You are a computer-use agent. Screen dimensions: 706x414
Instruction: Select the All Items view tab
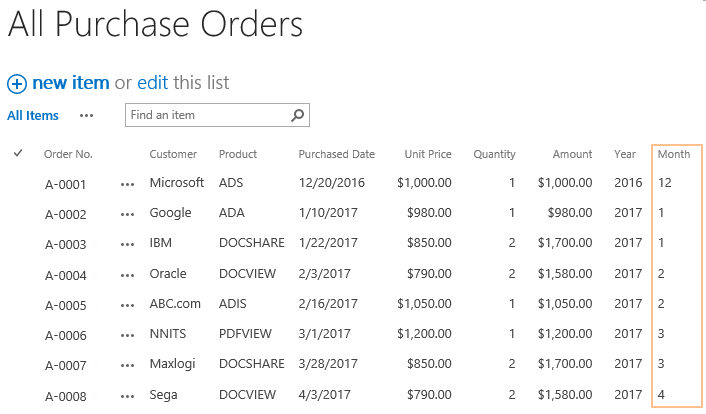[x=33, y=116]
